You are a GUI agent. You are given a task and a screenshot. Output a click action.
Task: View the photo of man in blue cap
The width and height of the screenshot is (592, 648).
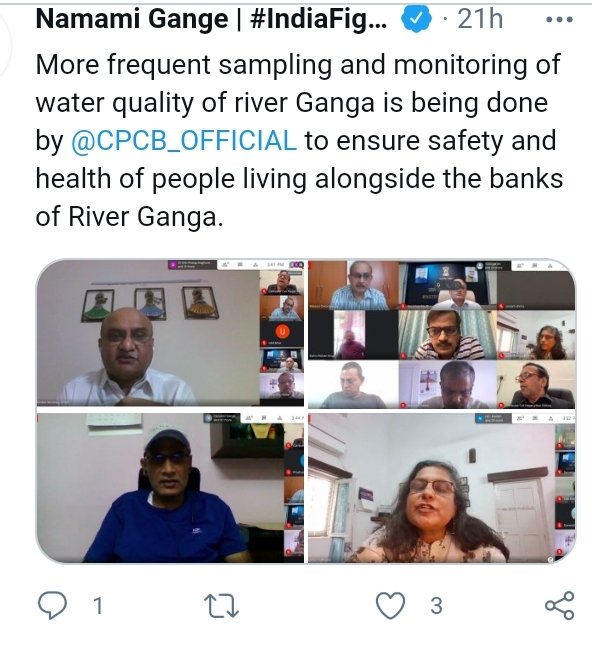click(170, 488)
